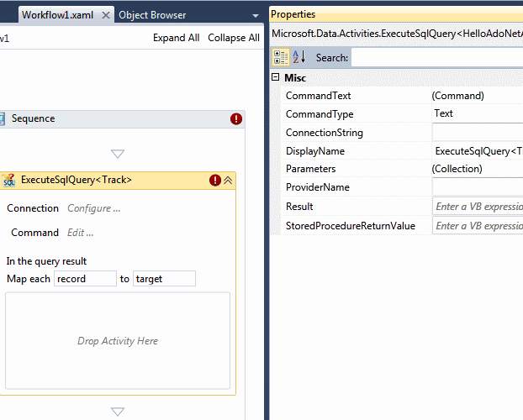Select the Workflow1.xaml tab
The width and height of the screenshot is (523, 420).
click(x=57, y=15)
